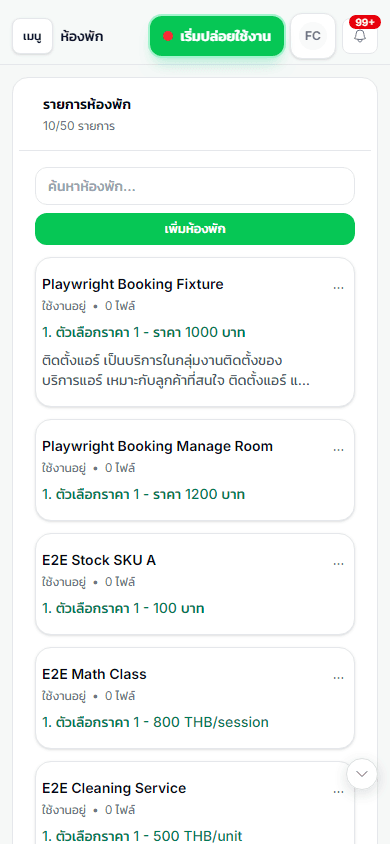Image resolution: width=390 pixels, height=844 pixels.
Task: Select the Playwright Booking Fixture card title
Action: [x=133, y=284]
